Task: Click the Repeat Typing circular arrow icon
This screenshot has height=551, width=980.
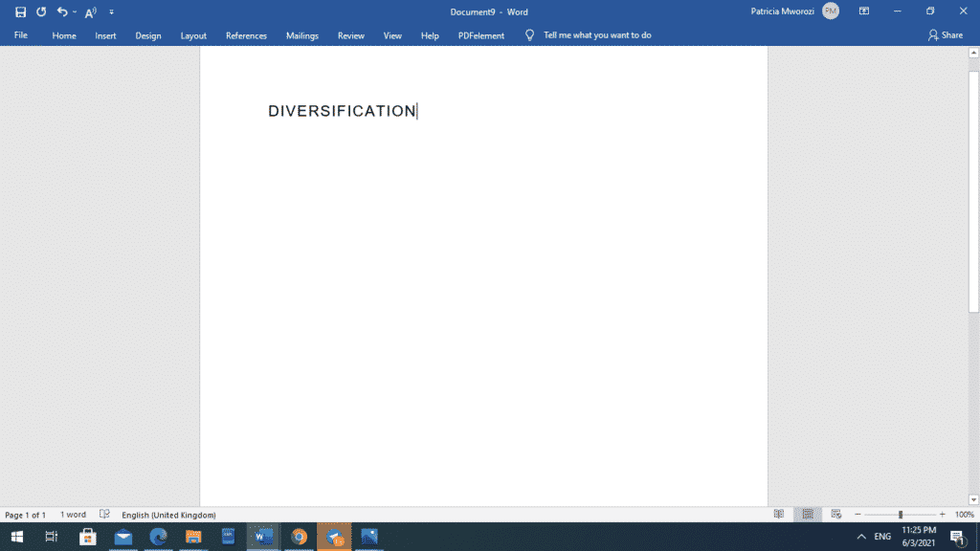Action: [41, 11]
